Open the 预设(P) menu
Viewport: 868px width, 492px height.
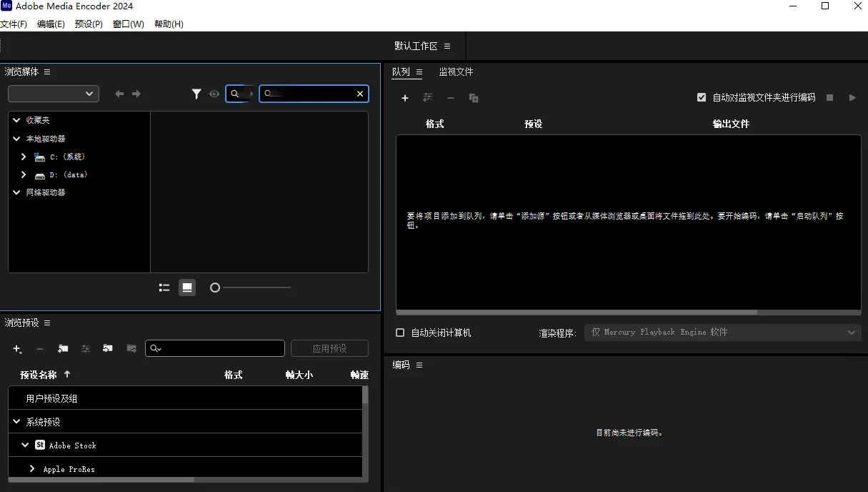pos(89,24)
